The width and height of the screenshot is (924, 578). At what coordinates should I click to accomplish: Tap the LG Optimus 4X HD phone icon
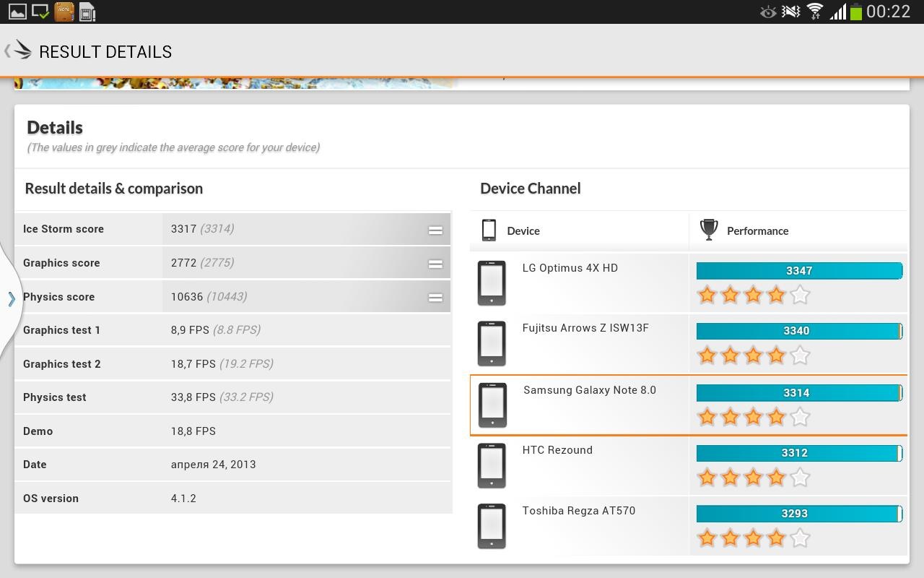coord(492,282)
